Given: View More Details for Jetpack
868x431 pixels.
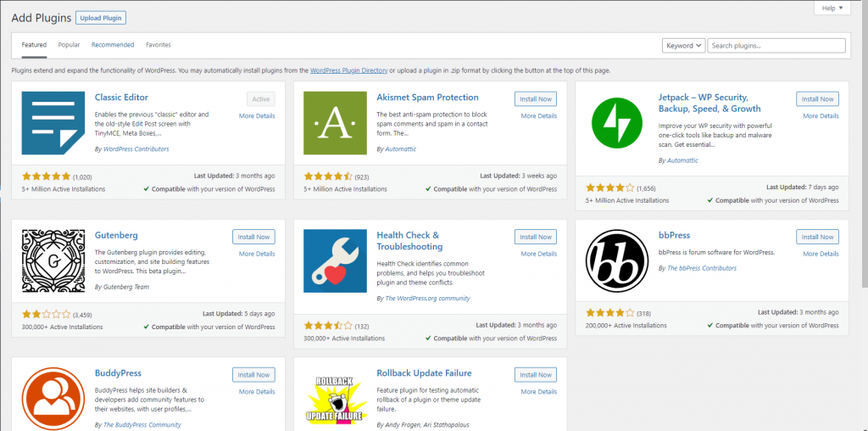Looking at the screenshot, I should click(821, 115).
